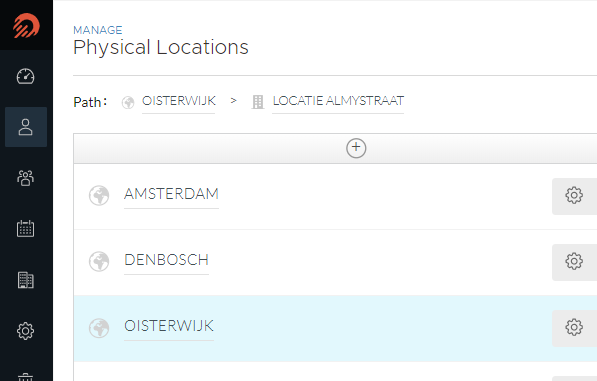
Task: Open the calendar icon in sidebar
Action: pos(26,228)
